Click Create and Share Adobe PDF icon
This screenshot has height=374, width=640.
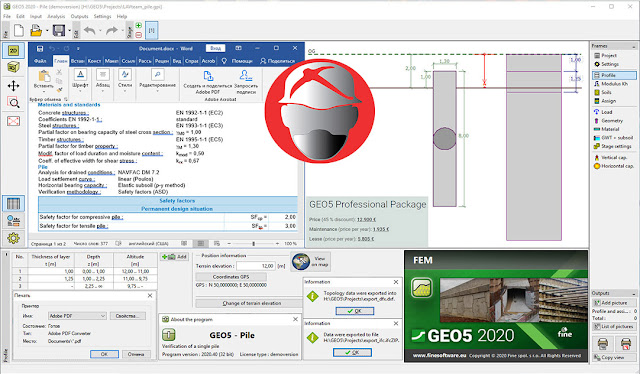208,76
